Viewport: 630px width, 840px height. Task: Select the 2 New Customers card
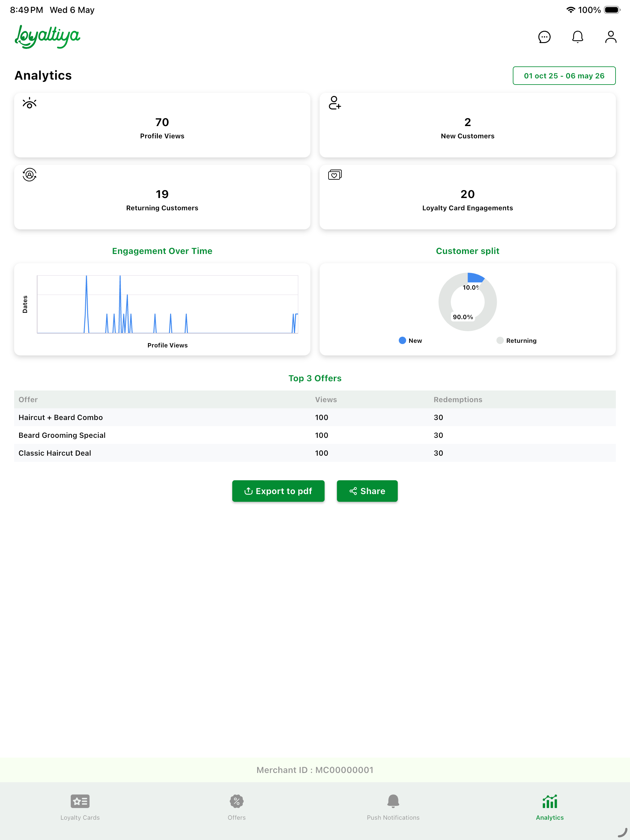point(467,125)
